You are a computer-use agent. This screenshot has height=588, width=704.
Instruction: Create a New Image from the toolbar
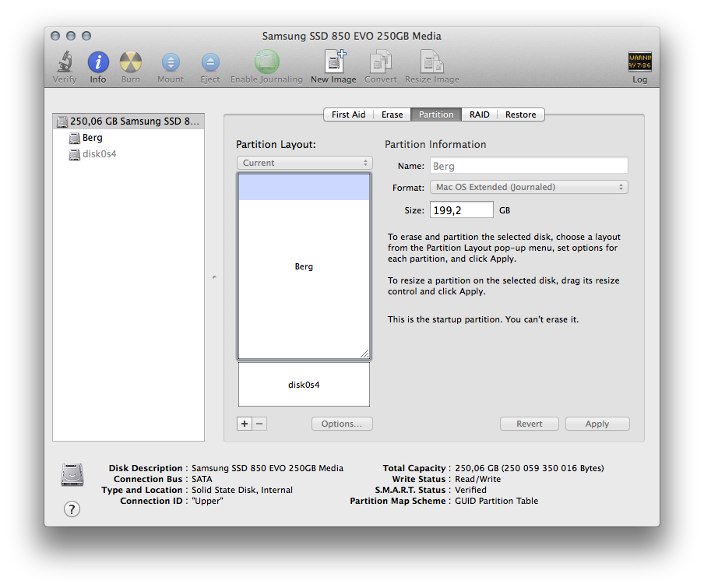pos(334,61)
